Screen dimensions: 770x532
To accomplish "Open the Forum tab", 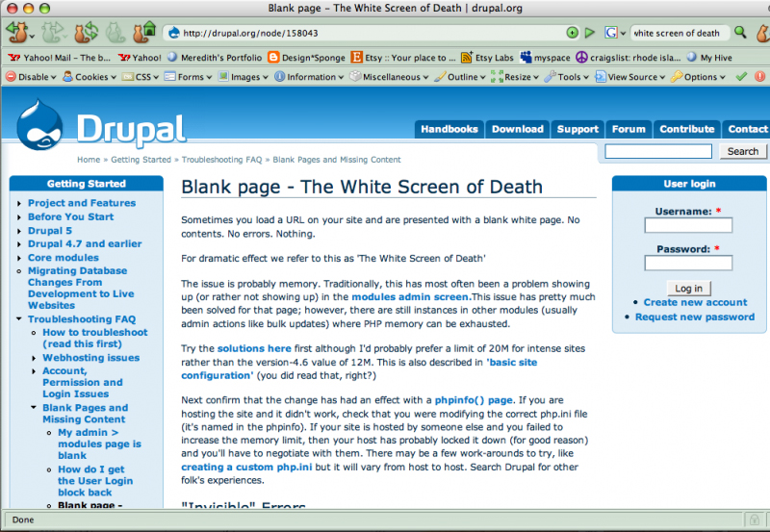I will click(629, 129).
